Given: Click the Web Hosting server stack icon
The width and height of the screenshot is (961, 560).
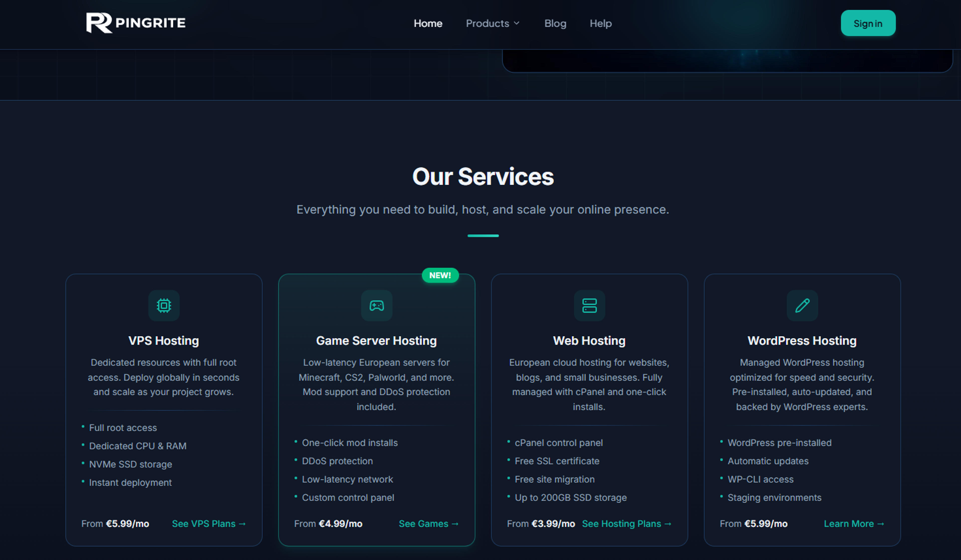Looking at the screenshot, I should pyautogui.click(x=590, y=305).
